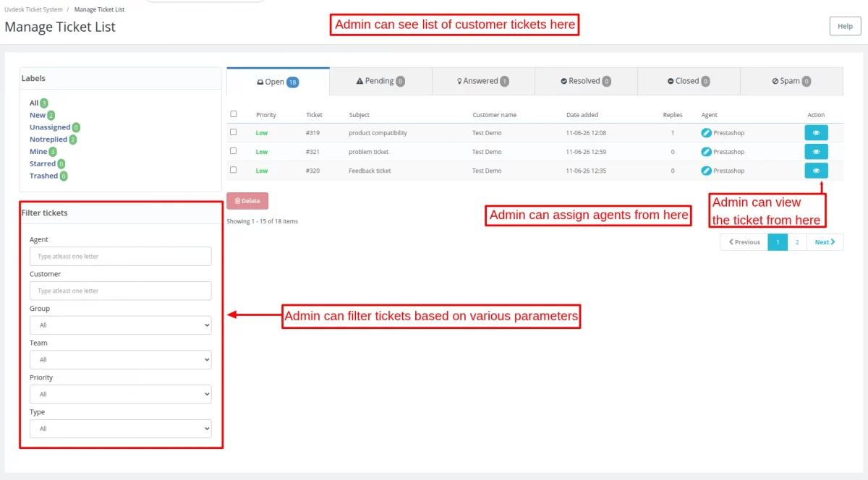Click the Date added column header
868x480 pixels.
[x=582, y=115]
